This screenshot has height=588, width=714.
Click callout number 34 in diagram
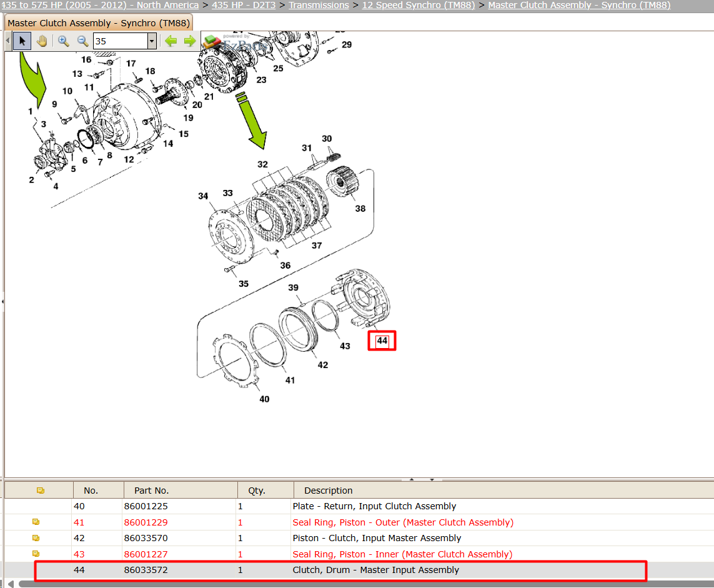point(203,196)
